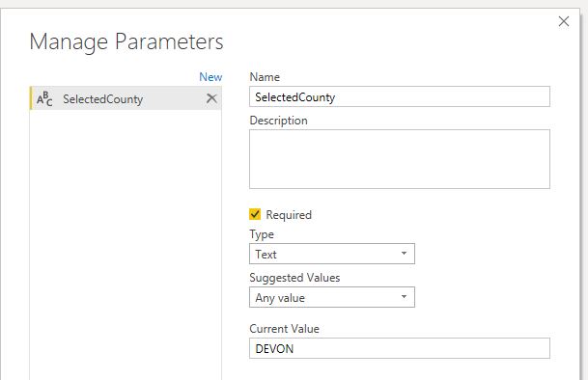Image resolution: width=588 pixels, height=380 pixels.
Task: Click the Manage Parameters dialog title
Action: [x=126, y=41]
